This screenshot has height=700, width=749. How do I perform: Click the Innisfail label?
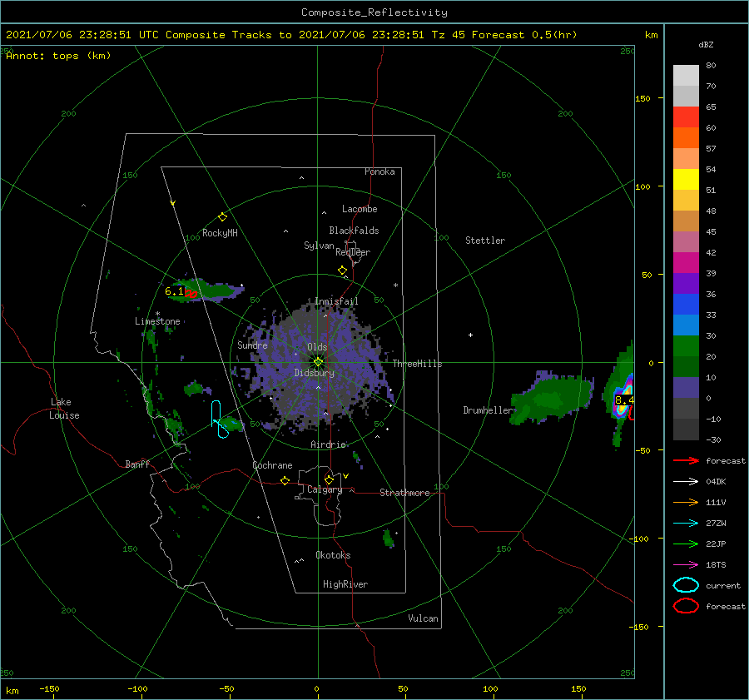[336, 301]
